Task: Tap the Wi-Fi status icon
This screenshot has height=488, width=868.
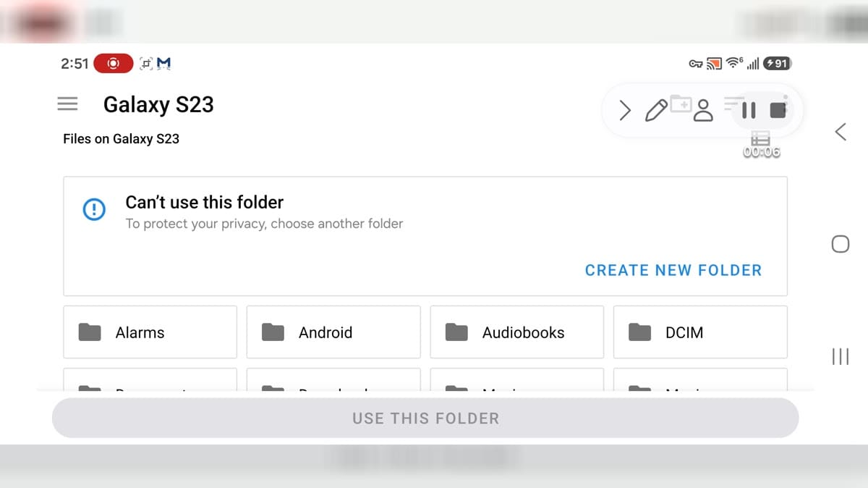Action: 735,63
